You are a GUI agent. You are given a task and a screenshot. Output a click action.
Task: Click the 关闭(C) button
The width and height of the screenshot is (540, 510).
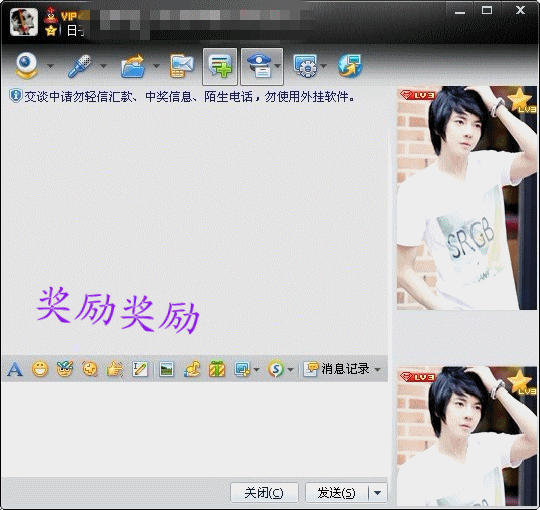click(x=264, y=493)
